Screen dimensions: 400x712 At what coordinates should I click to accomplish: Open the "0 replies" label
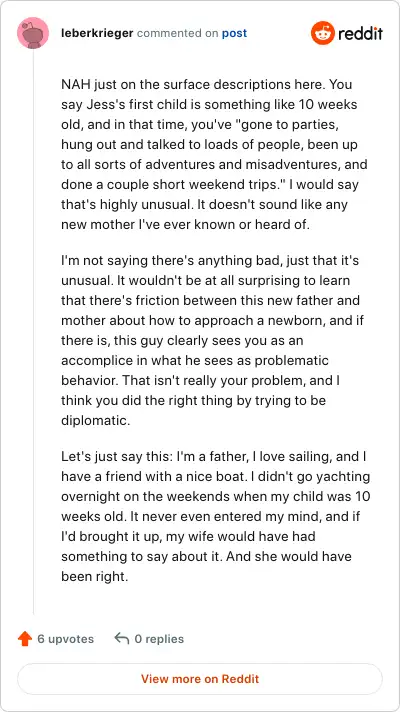[159, 639]
